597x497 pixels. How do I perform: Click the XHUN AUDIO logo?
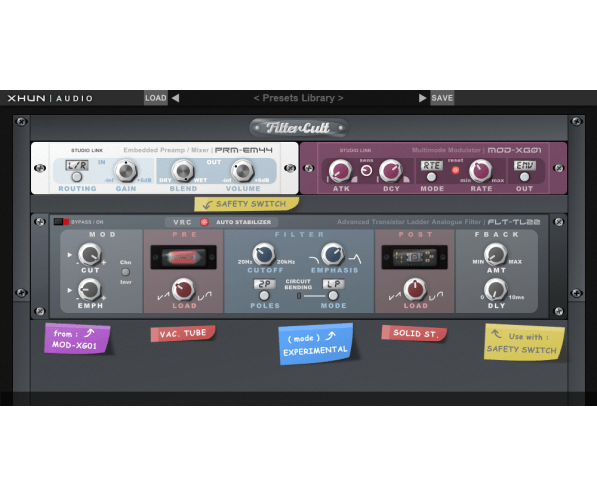point(50,98)
